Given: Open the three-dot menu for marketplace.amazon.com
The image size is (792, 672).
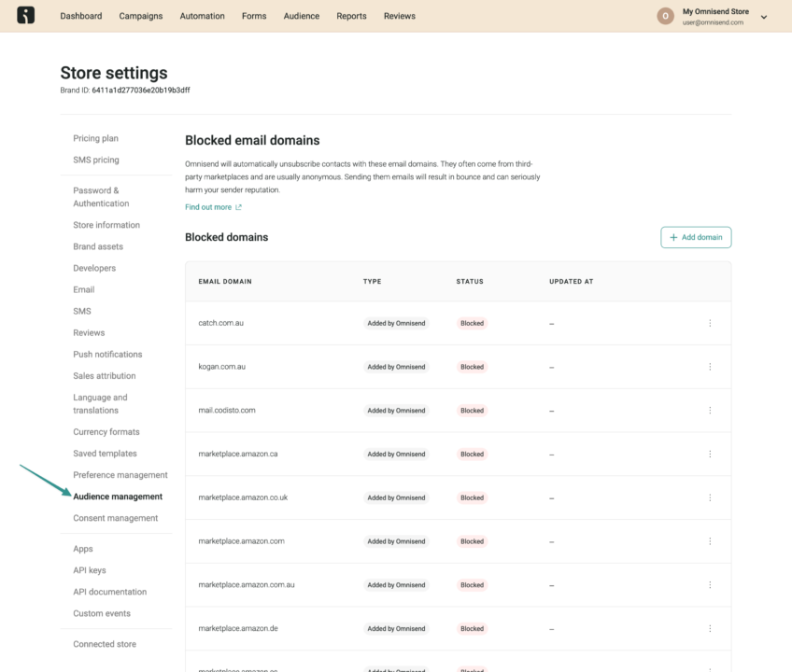Looking at the screenshot, I should click(710, 541).
